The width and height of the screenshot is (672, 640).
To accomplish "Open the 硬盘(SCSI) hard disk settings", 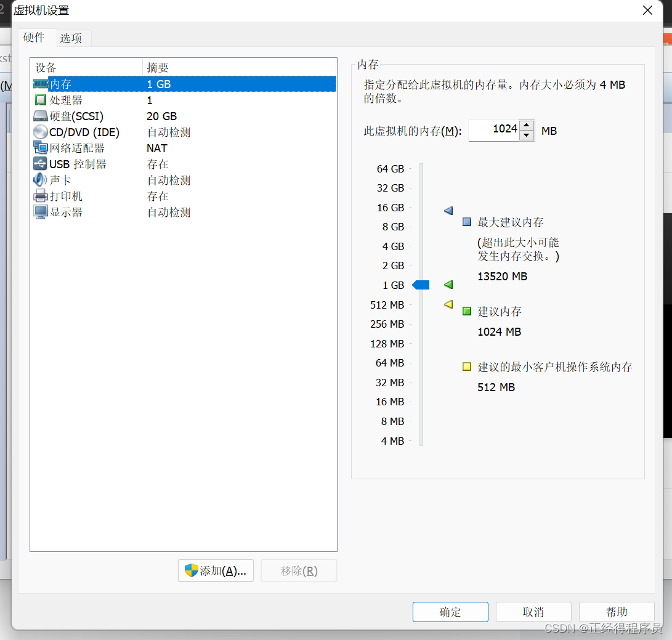I will pyautogui.click(x=67, y=116).
